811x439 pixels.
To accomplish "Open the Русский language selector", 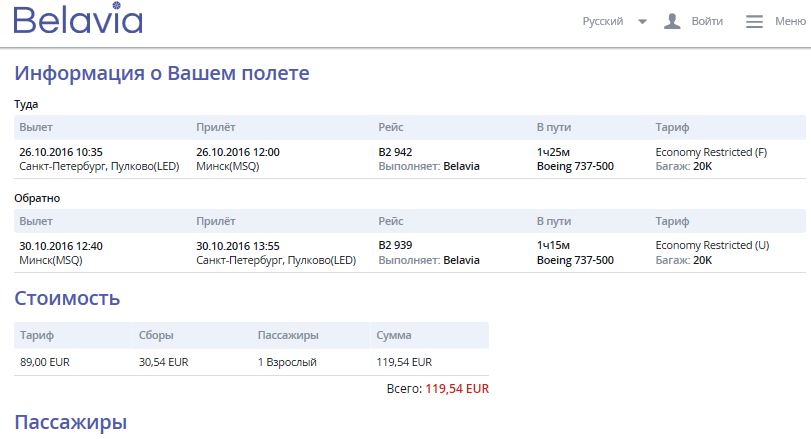I will click(x=603, y=21).
